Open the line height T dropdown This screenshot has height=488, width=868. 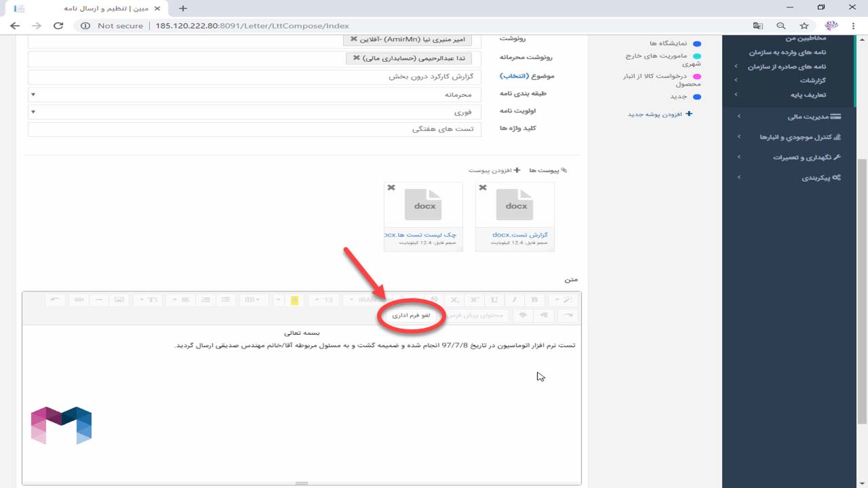(x=147, y=300)
